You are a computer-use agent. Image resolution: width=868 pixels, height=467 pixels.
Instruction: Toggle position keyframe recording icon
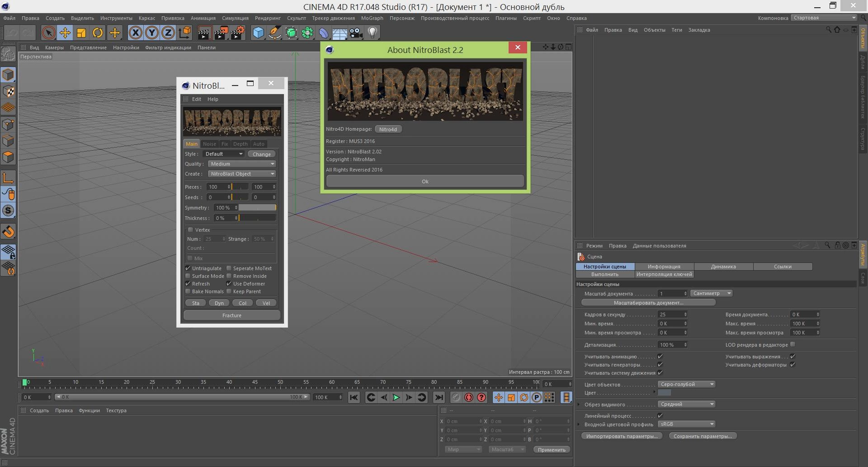point(498,397)
